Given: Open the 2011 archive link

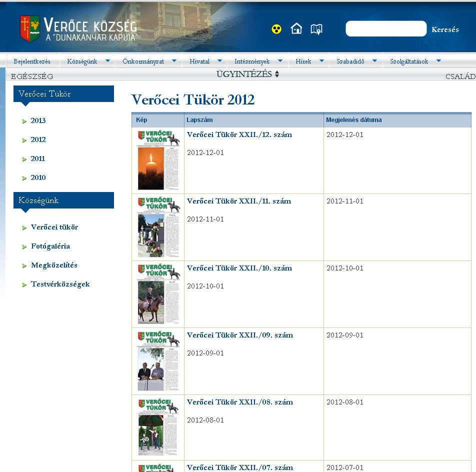Looking at the screenshot, I should [37, 158].
